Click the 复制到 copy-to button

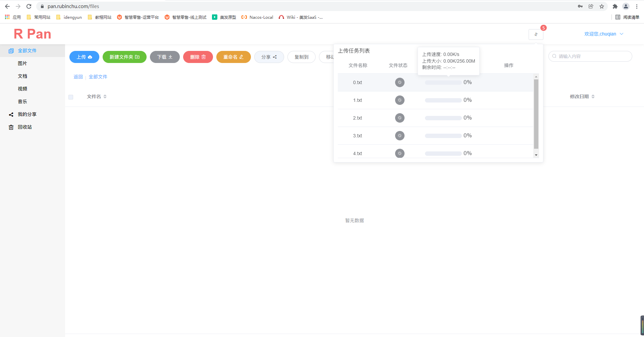point(302,57)
